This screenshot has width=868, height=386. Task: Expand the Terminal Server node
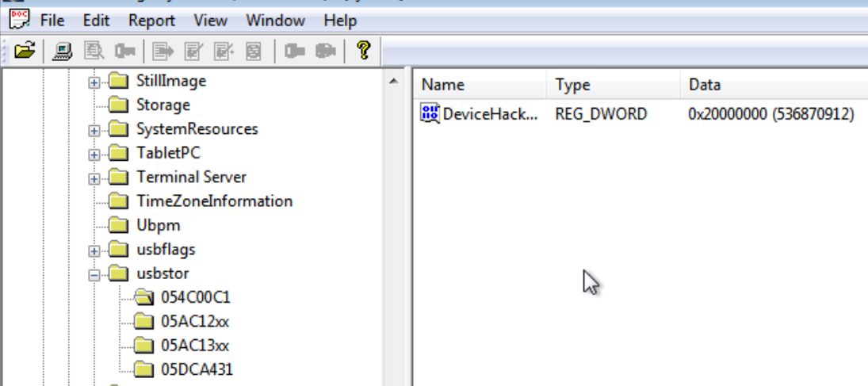[95, 178]
